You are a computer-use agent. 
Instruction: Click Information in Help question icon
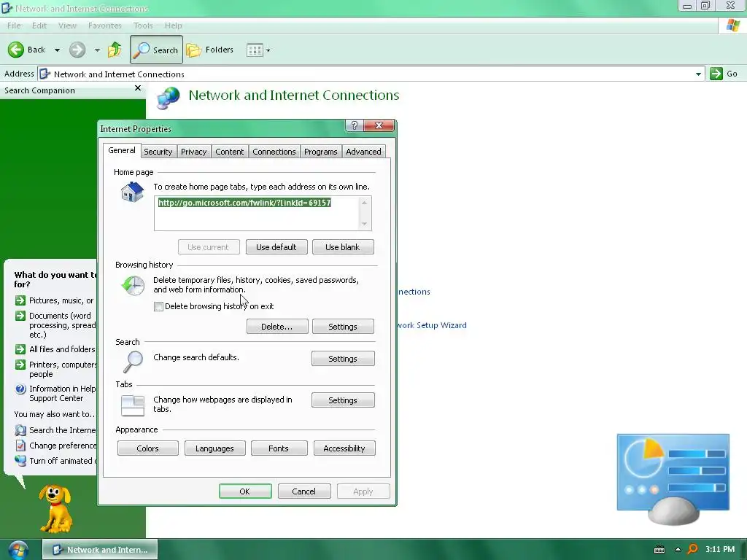coord(20,389)
